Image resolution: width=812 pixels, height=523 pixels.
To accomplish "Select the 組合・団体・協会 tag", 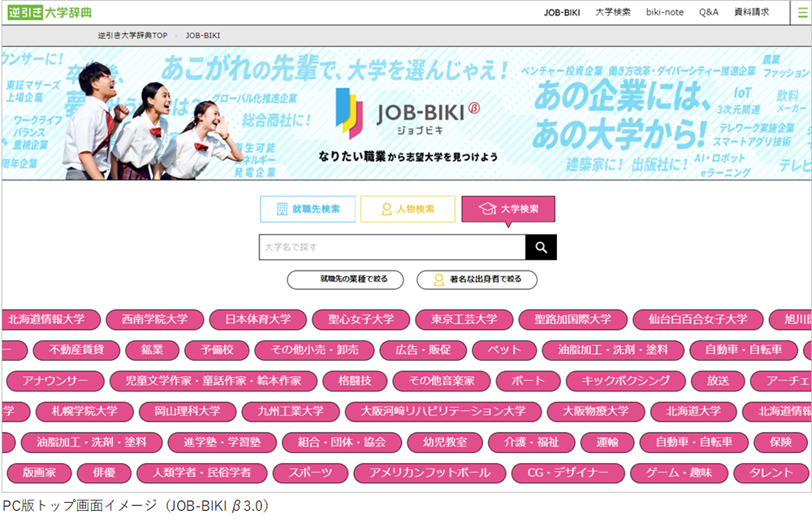I will coord(342,443).
